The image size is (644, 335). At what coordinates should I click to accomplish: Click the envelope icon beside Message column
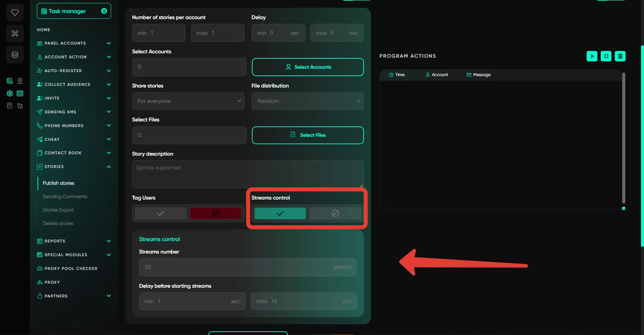coord(469,75)
